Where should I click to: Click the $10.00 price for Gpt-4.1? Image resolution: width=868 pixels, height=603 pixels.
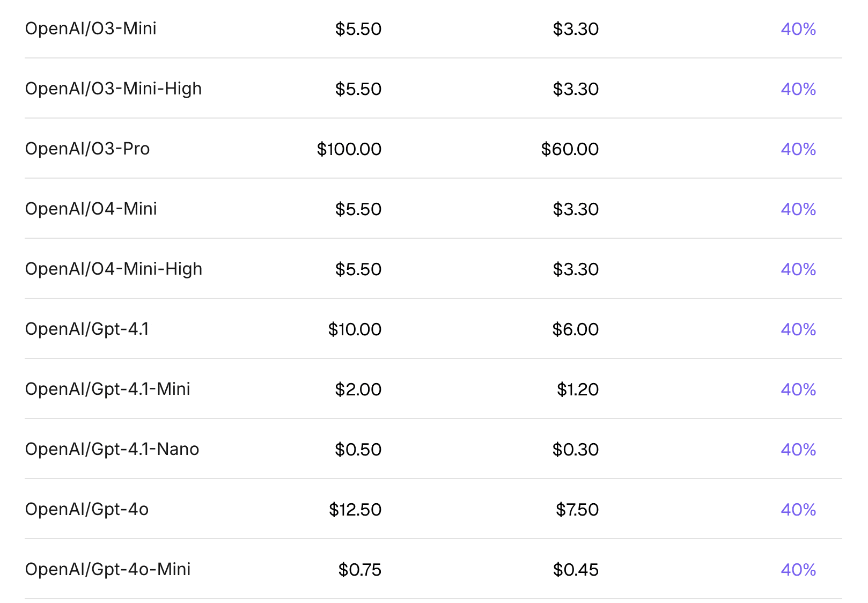tap(355, 329)
